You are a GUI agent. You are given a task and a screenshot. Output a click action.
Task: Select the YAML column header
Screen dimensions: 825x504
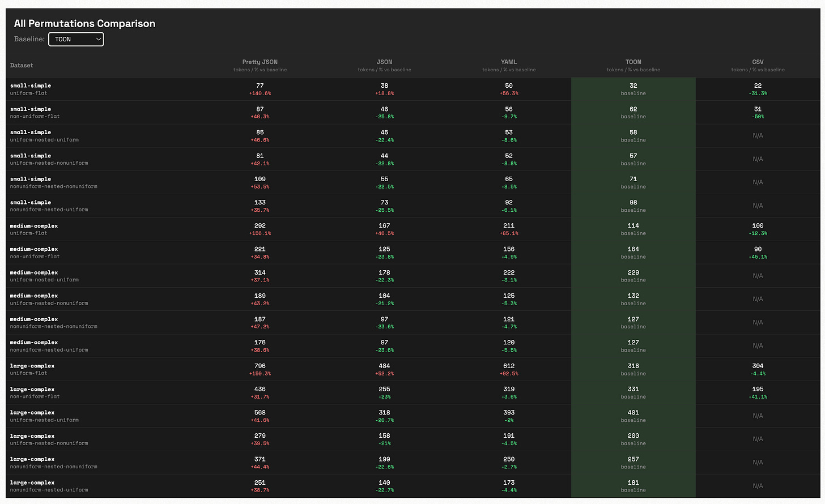click(509, 66)
